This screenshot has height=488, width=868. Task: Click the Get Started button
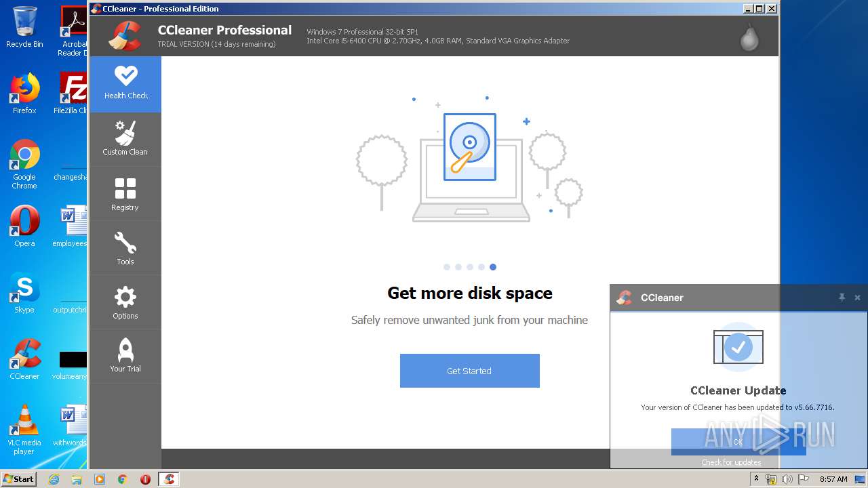[x=469, y=371]
